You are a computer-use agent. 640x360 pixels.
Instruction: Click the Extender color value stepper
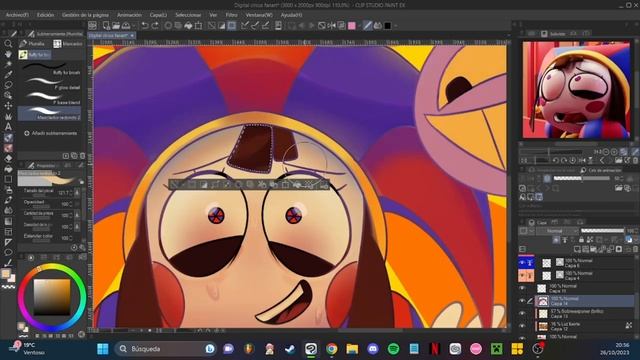click(x=71, y=238)
